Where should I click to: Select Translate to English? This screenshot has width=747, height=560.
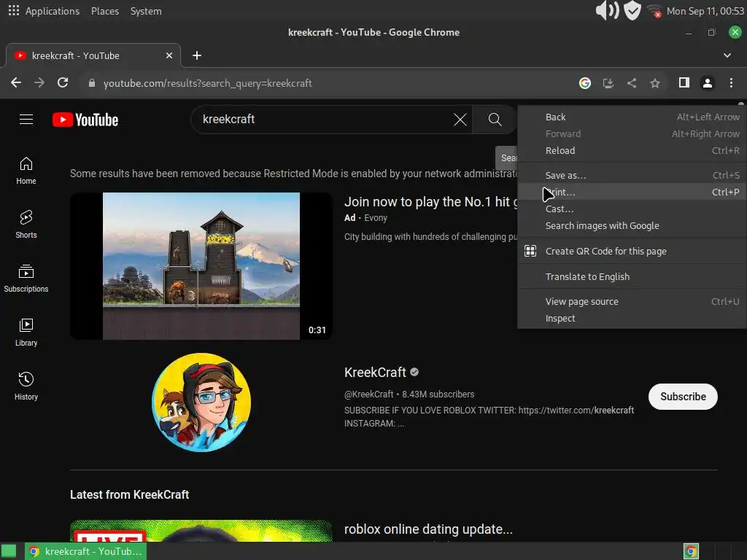pos(632,276)
